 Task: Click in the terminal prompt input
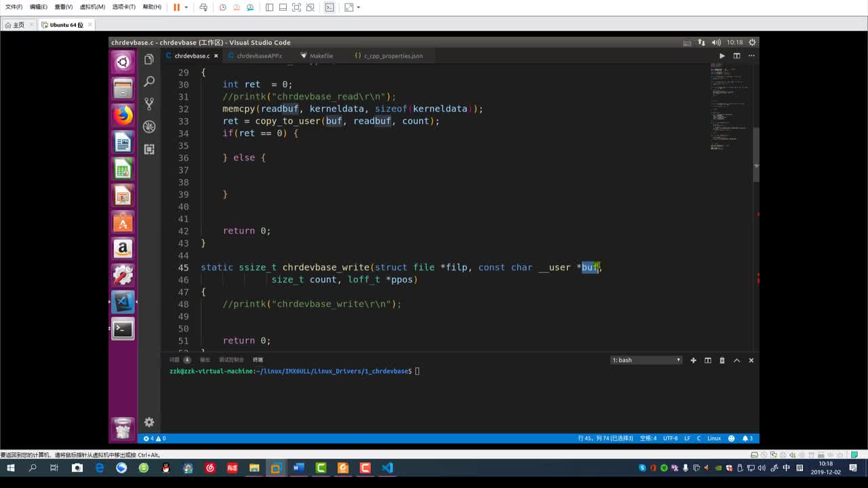point(418,371)
